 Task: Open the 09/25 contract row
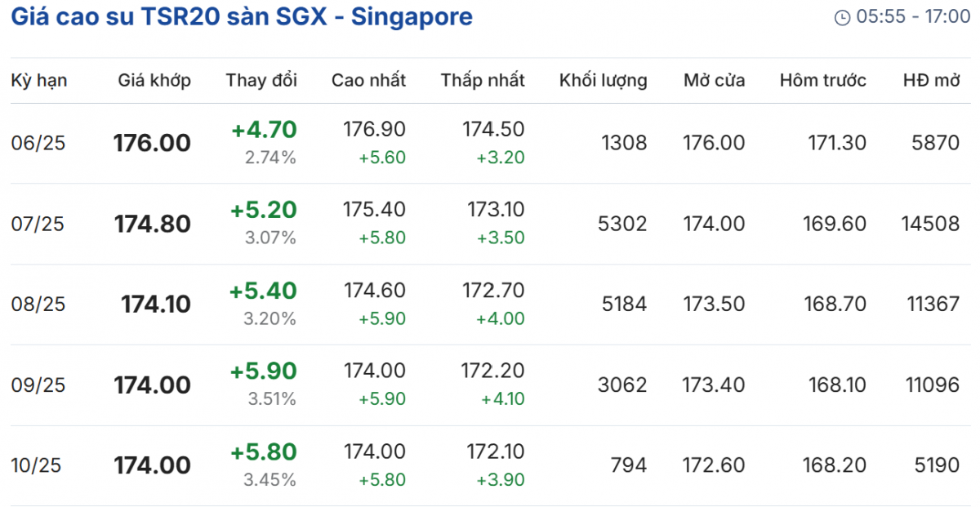38,385
